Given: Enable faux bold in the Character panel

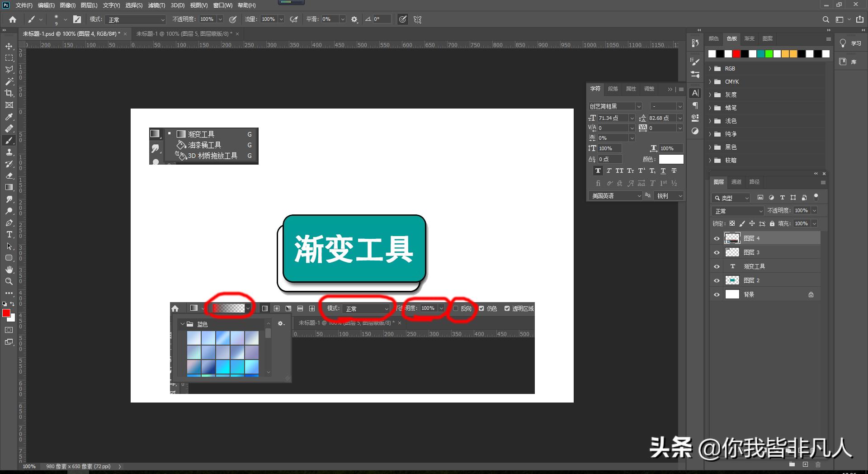Looking at the screenshot, I should click(x=598, y=171).
